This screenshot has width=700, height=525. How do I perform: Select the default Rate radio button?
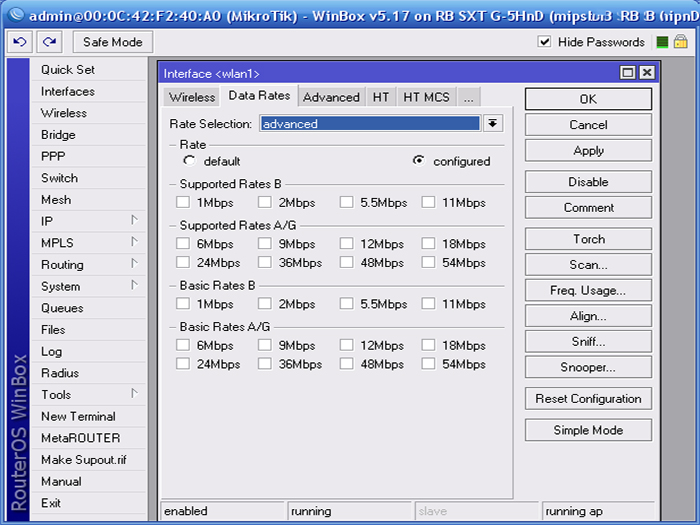click(x=190, y=161)
